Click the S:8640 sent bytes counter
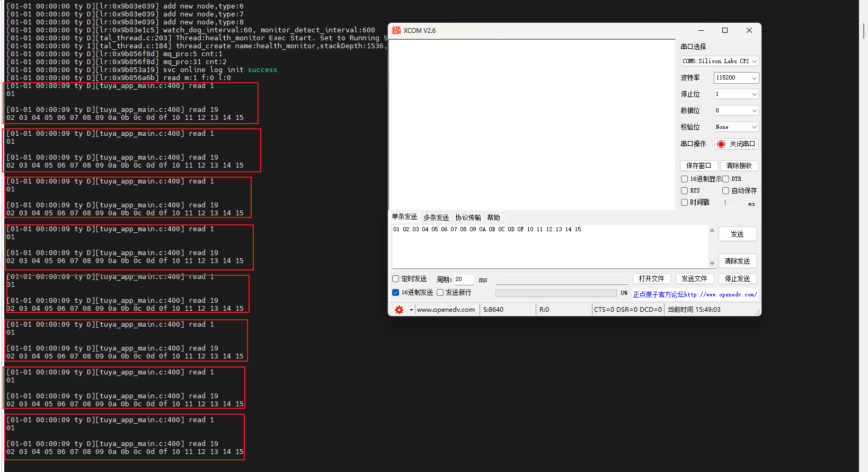 point(493,310)
